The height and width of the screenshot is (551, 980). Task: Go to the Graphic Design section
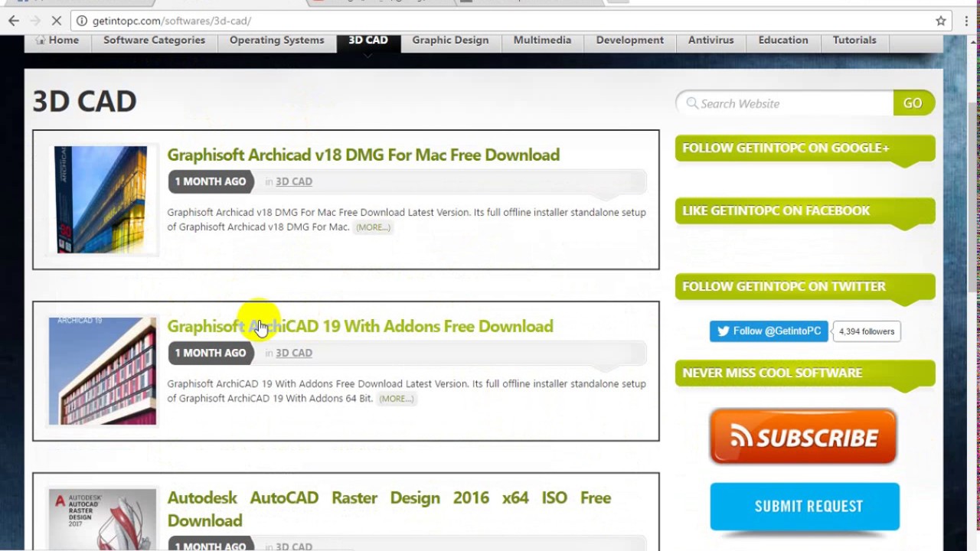tap(450, 40)
